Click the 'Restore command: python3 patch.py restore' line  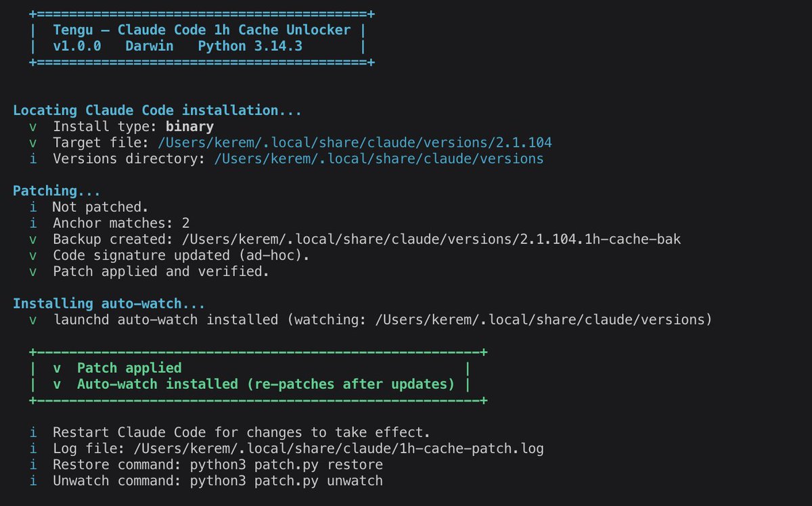[218, 465]
